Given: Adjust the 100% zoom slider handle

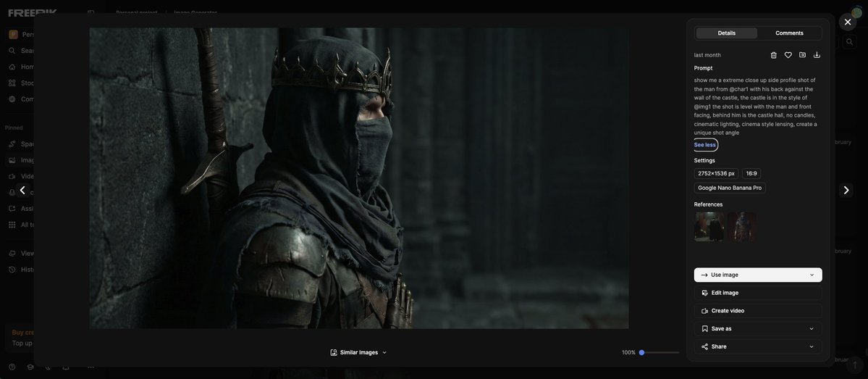Looking at the screenshot, I should click(x=641, y=352).
